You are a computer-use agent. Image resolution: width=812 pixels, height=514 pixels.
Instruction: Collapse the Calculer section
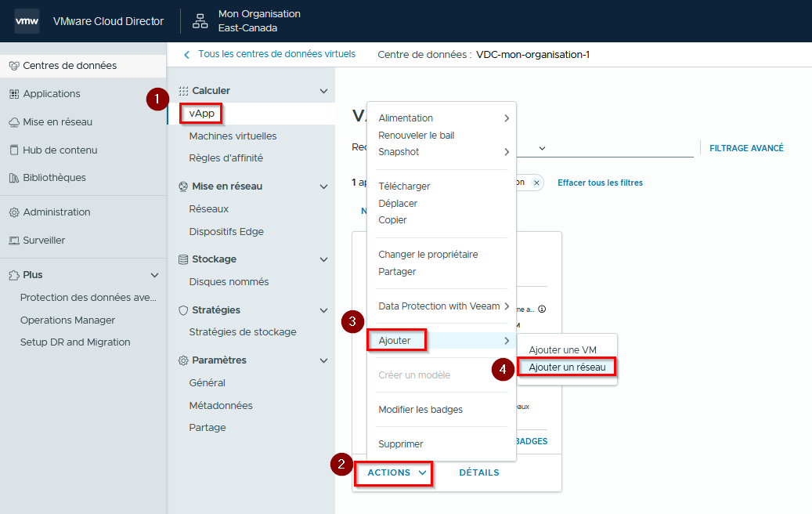pos(323,91)
